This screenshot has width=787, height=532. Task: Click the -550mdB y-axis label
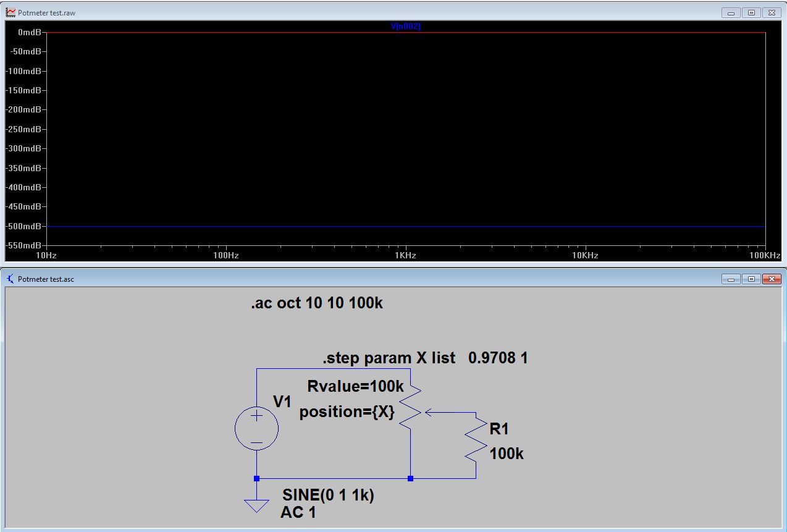click(x=23, y=245)
